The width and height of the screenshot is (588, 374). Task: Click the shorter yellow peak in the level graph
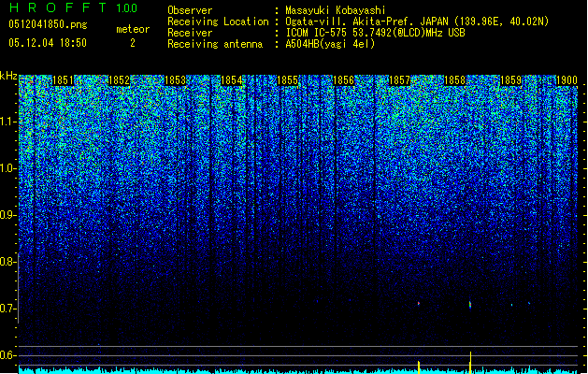tap(419, 367)
